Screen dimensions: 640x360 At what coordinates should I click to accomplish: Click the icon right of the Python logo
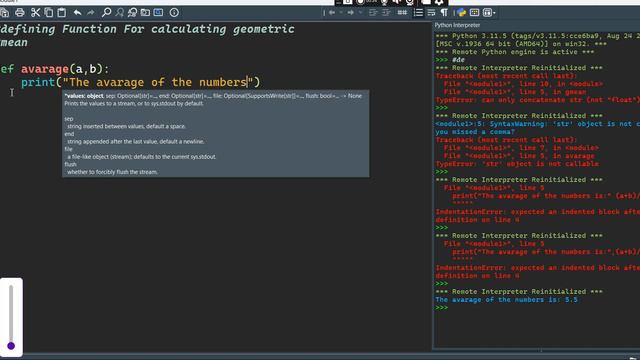click(x=474, y=13)
